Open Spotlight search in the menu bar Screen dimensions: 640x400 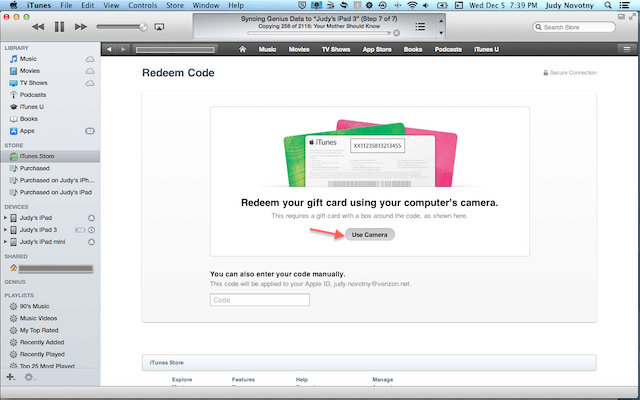click(608, 5)
